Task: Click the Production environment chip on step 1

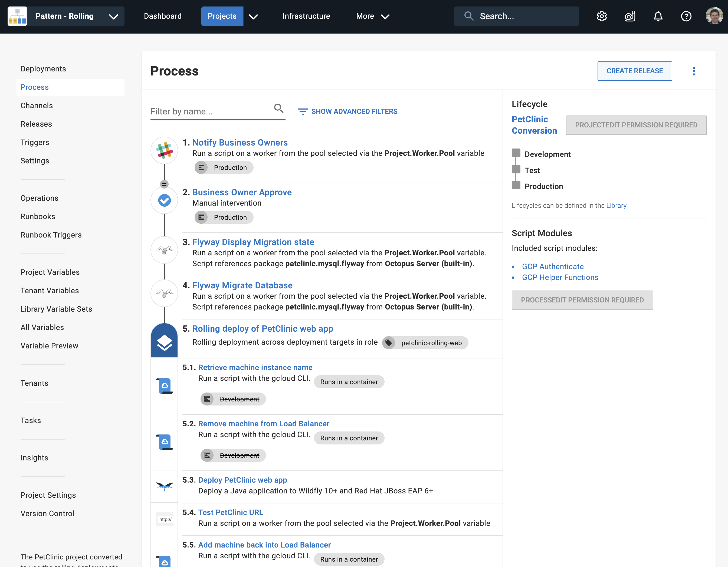Action: (x=224, y=167)
